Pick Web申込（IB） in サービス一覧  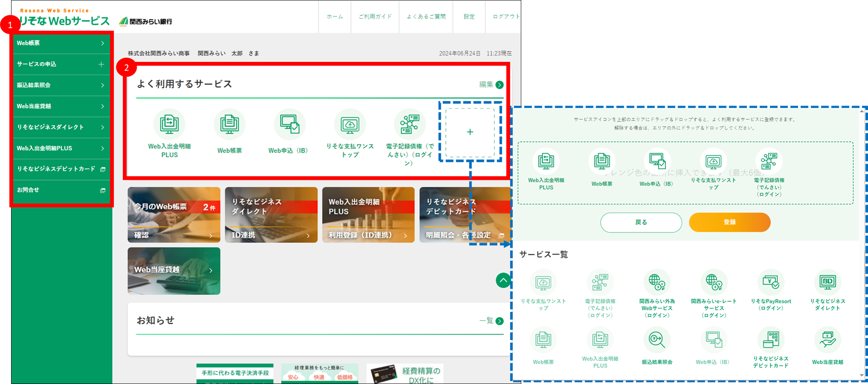[x=714, y=340]
